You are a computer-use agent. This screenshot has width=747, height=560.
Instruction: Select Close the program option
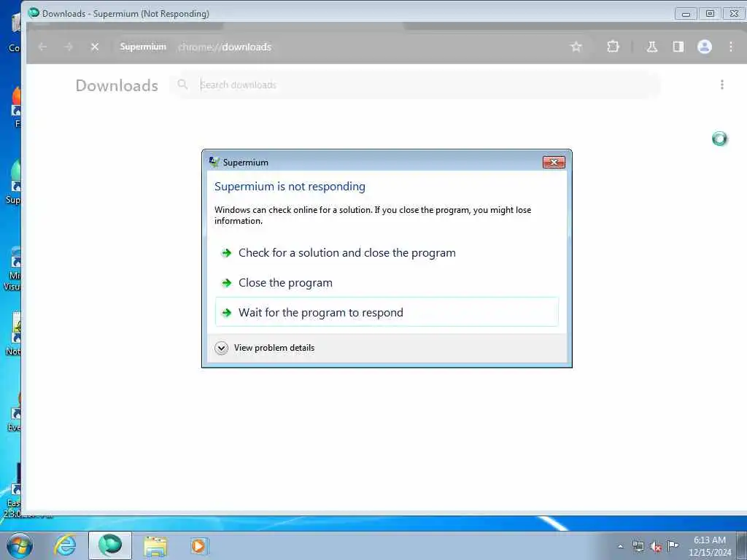(387, 283)
